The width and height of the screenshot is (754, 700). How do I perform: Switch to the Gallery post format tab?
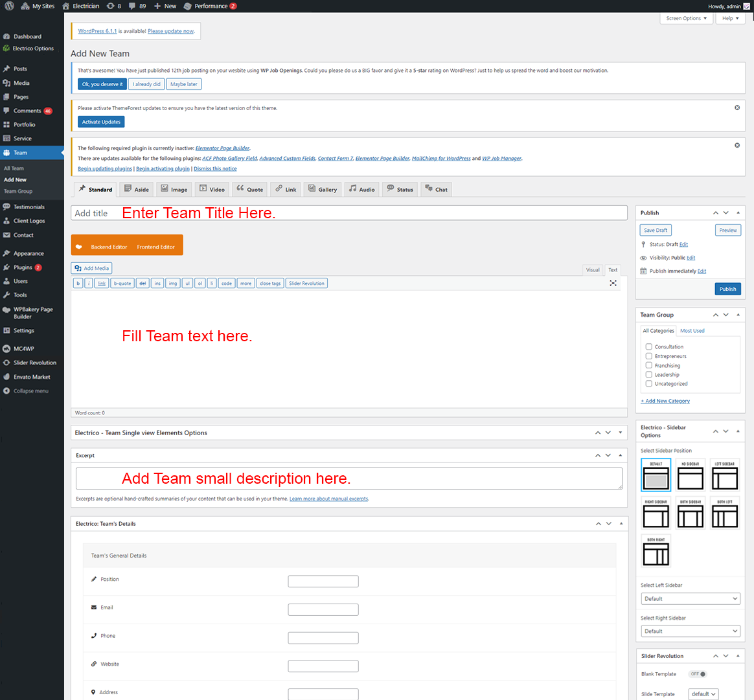coord(322,189)
